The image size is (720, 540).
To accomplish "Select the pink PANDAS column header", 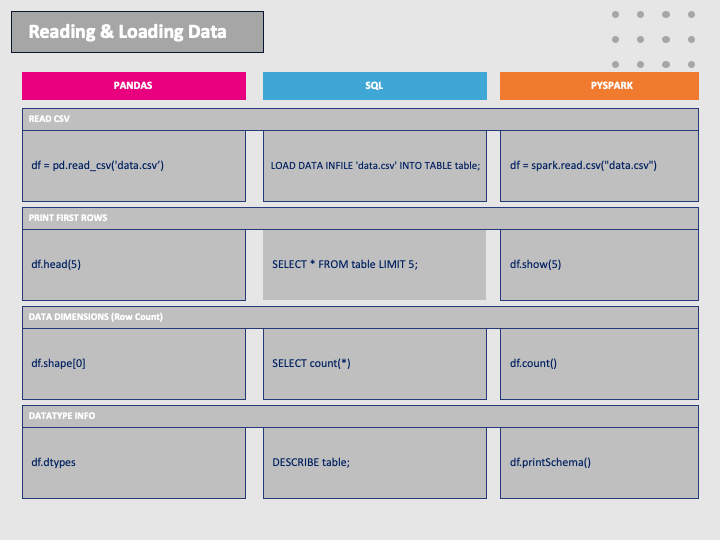I will (134, 86).
